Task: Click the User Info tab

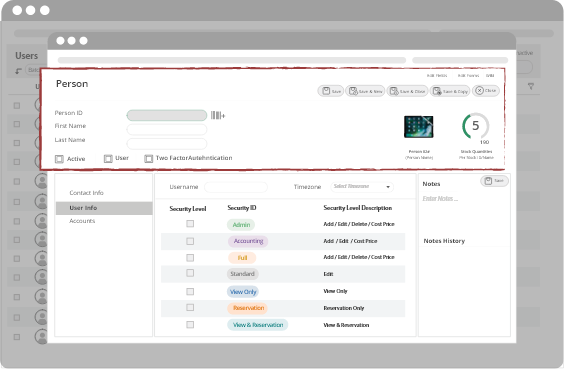Action: [x=104, y=208]
